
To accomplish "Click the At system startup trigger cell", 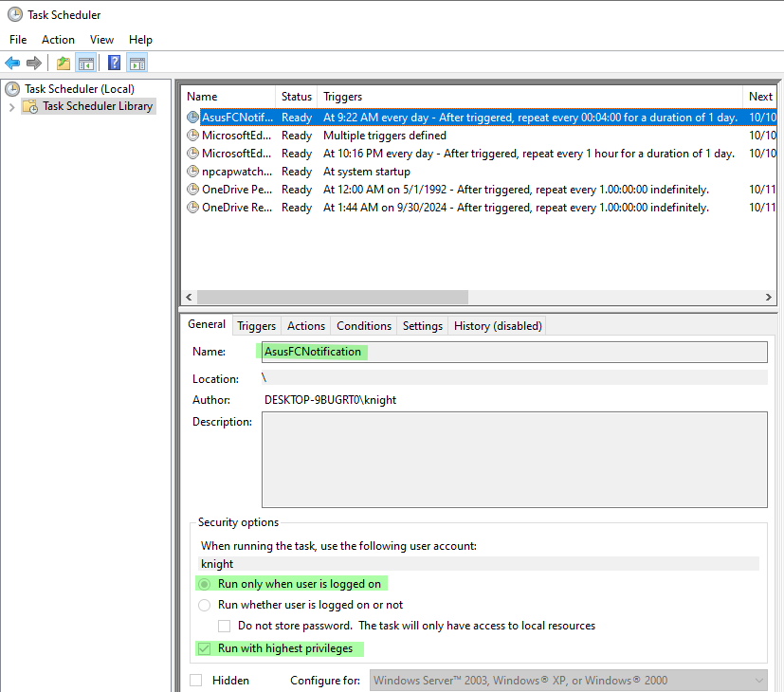I will [x=367, y=172].
